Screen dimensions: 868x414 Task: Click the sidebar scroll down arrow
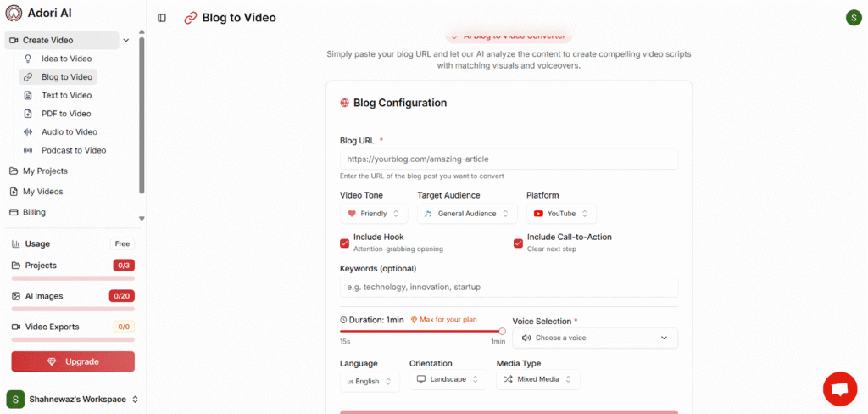pyautogui.click(x=142, y=219)
